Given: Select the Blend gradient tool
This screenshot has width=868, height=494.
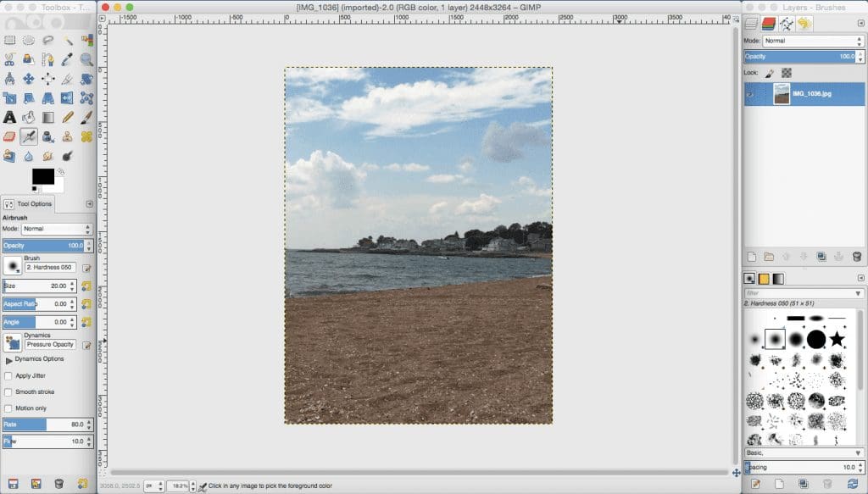Looking at the screenshot, I should tap(48, 117).
